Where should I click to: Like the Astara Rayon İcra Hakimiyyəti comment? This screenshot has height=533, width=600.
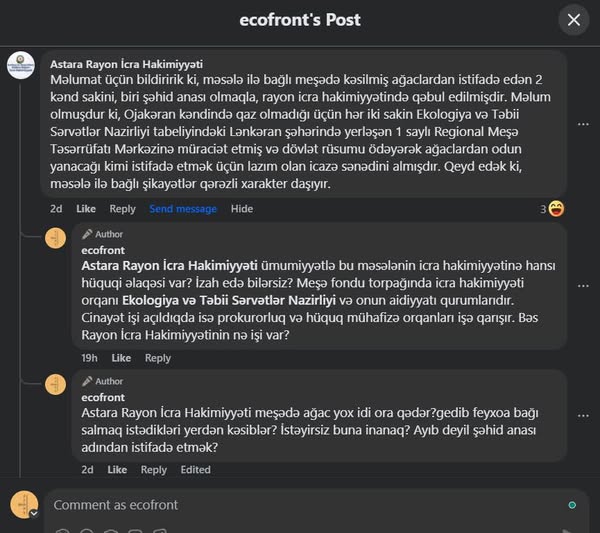(86, 209)
